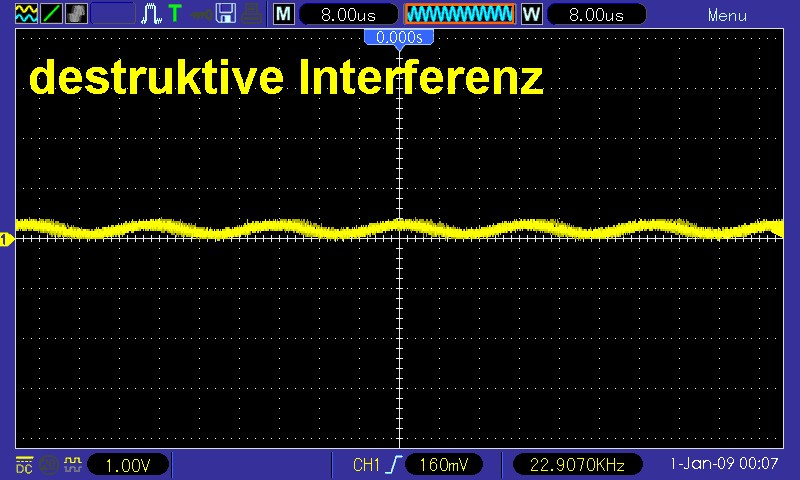This screenshot has width=800, height=480.
Task: Click the gray key lock icon
Action: [x=202, y=14]
